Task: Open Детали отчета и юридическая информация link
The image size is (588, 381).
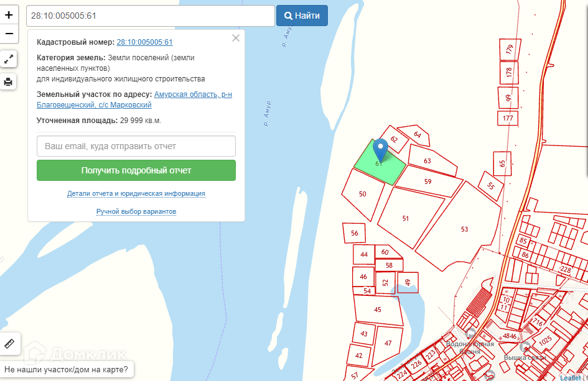Action: click(x=136, y=194)
